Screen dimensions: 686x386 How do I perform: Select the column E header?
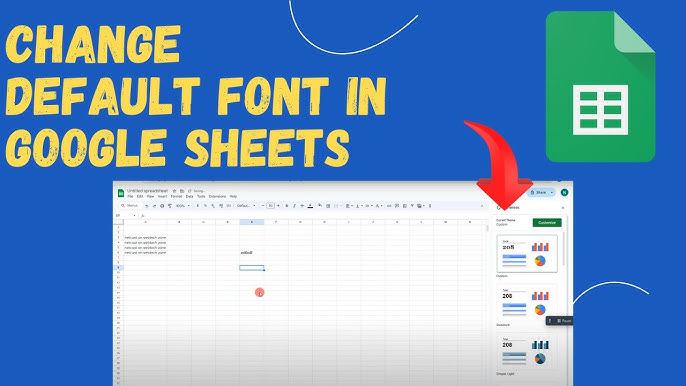click(252, 222)
